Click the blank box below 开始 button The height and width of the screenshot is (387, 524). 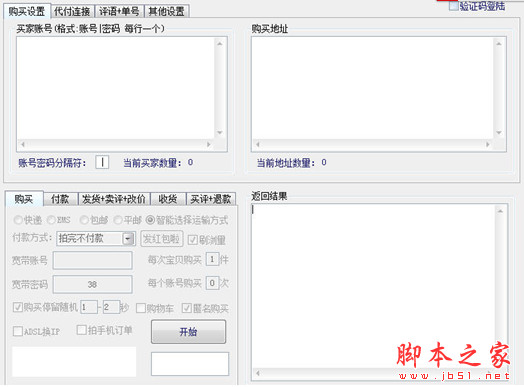(x=190, y=364)
